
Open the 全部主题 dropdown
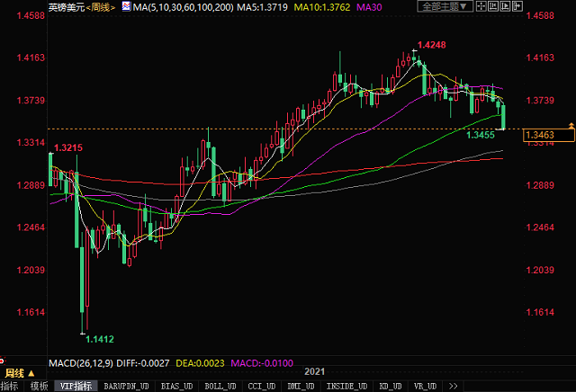pos(445,6)
